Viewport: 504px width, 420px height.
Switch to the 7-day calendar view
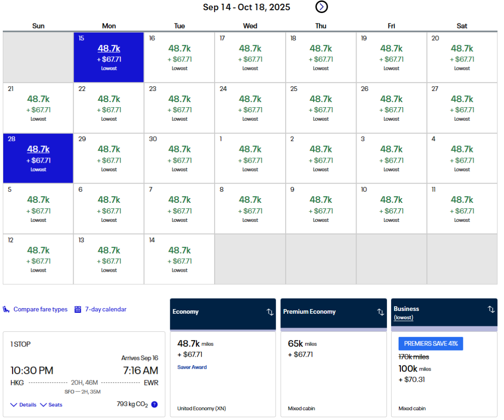click(x=105, y=310)
